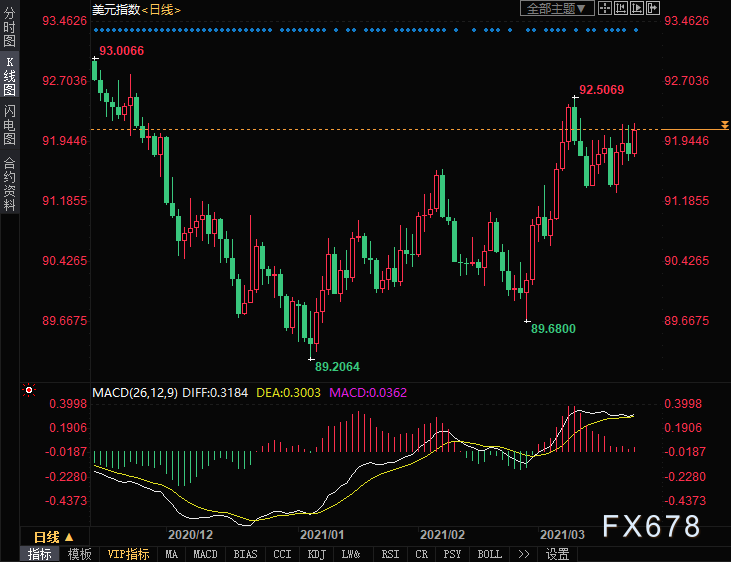The image size is (731, 562).
Task: Click the second chart tool icon in top-right
Action: (x=619, y=9)
